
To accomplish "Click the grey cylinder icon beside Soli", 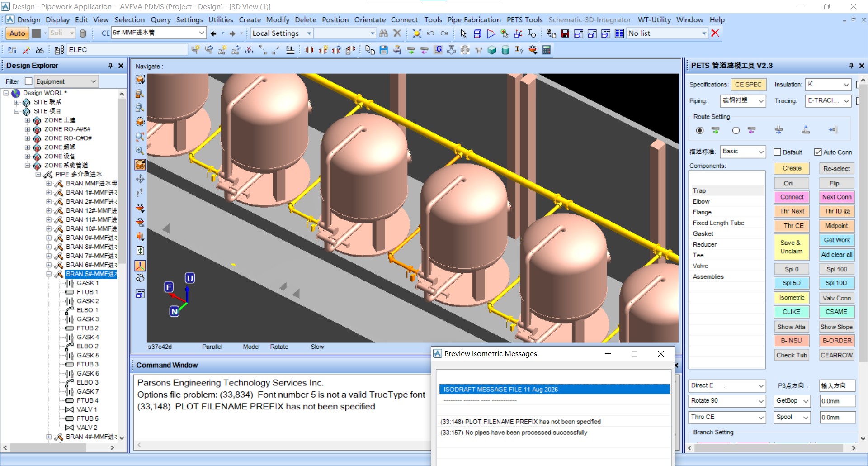I will coord(83,33).
